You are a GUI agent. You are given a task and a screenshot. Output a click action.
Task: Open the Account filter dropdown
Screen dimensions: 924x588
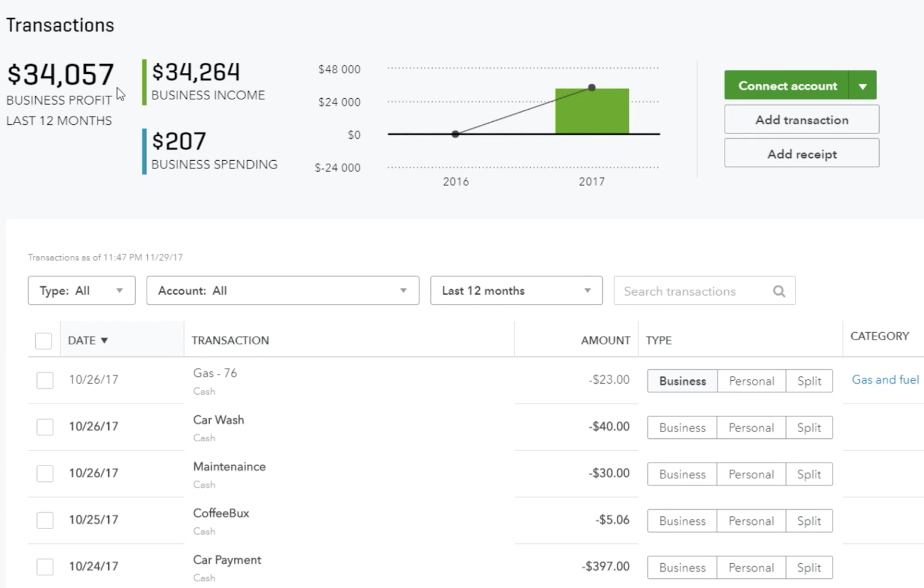282,290
